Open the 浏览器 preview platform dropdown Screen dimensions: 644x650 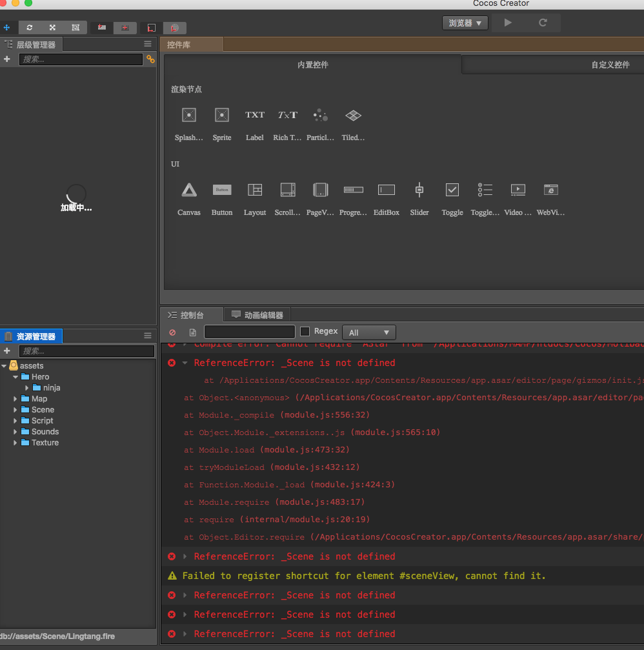[x=465, y=23]
